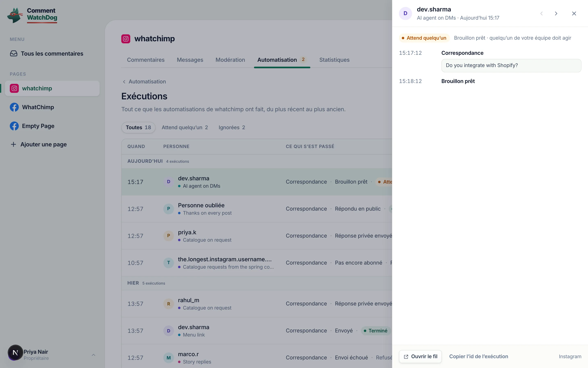Click the HIER group header
588x368 pixels.
(133, 283)
